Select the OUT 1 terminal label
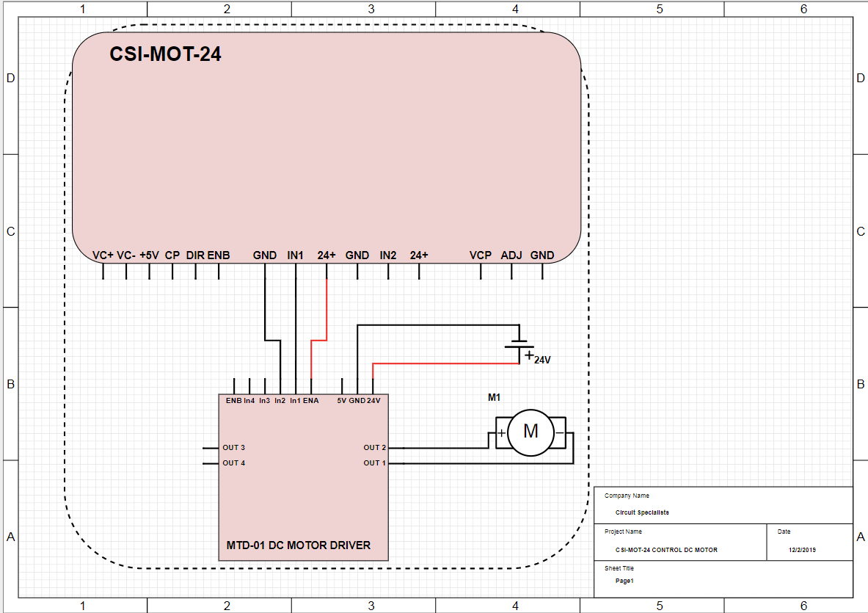 pos(375,463)
